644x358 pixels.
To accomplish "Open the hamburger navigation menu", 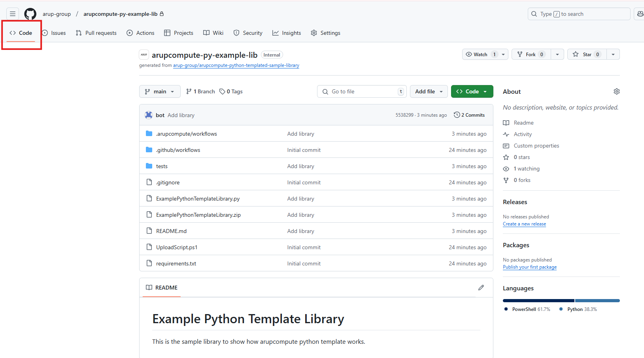I will tap(13, 14).
